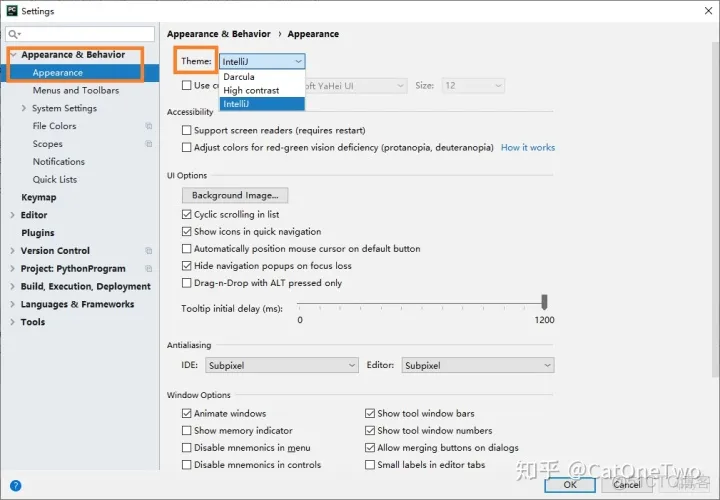Expand the Languages & Frameworks node
This screenshot has height=500, width=720.
tap(12, 304)
